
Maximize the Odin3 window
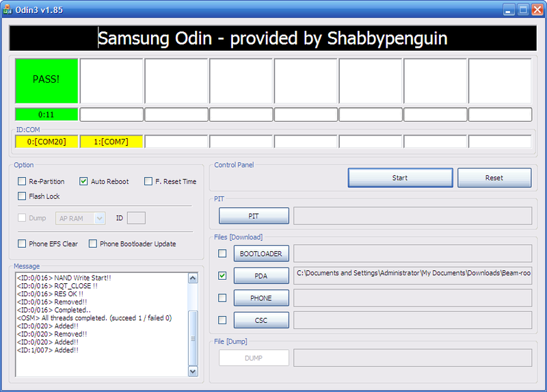point(523,10)
